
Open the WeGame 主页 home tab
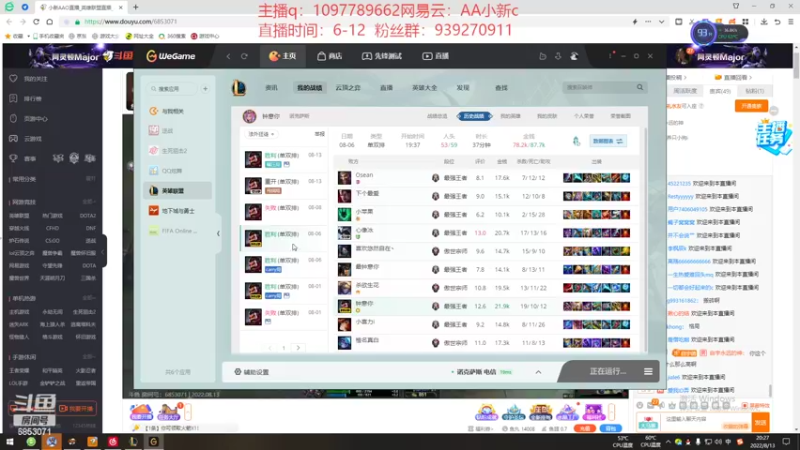(x=282, y=56)
